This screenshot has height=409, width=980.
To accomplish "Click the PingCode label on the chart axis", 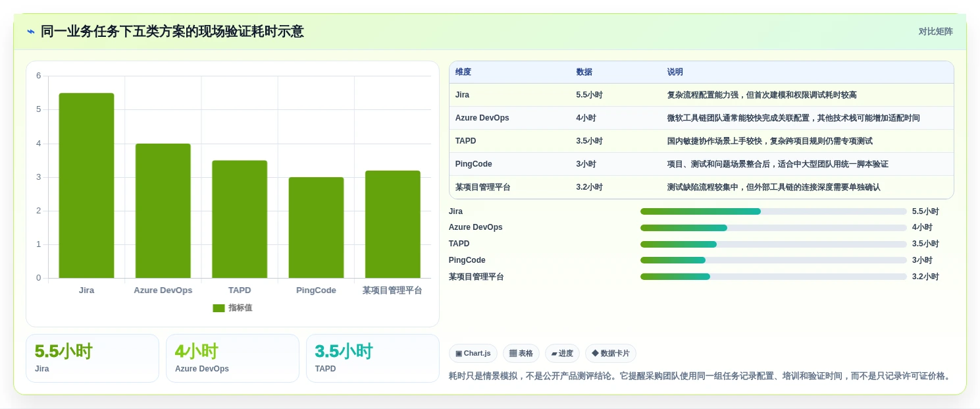I will click(x=316, y=290).
